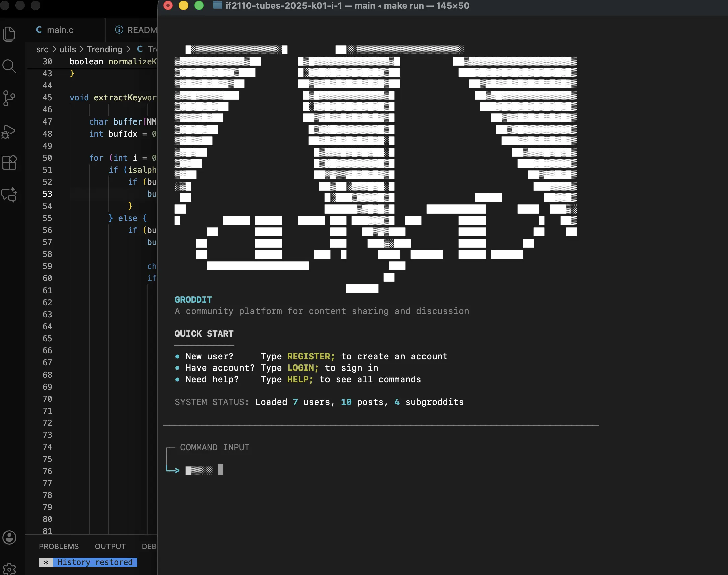Open the Explorer files icon
This screenshot has height=575, width=728.
pos(9,34)
